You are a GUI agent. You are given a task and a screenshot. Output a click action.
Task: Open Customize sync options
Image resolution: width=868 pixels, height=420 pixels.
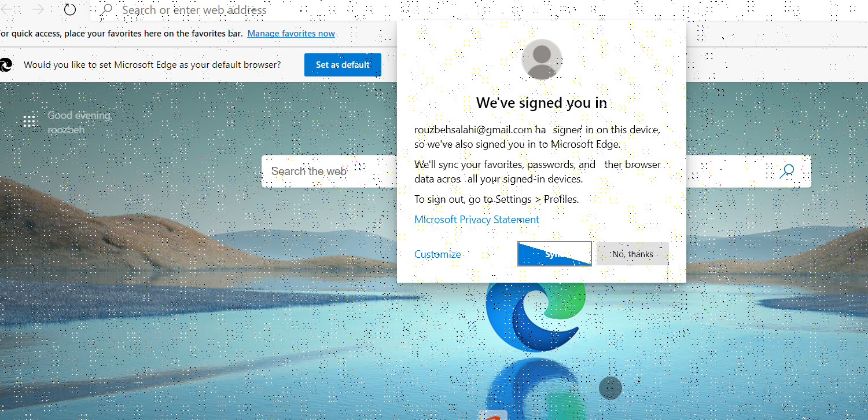437,254
